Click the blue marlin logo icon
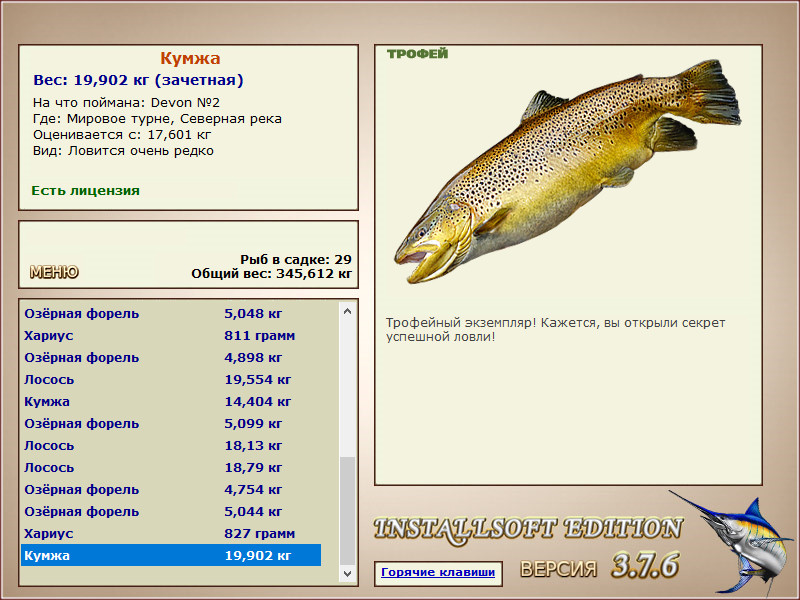 (x=732, y=541)
